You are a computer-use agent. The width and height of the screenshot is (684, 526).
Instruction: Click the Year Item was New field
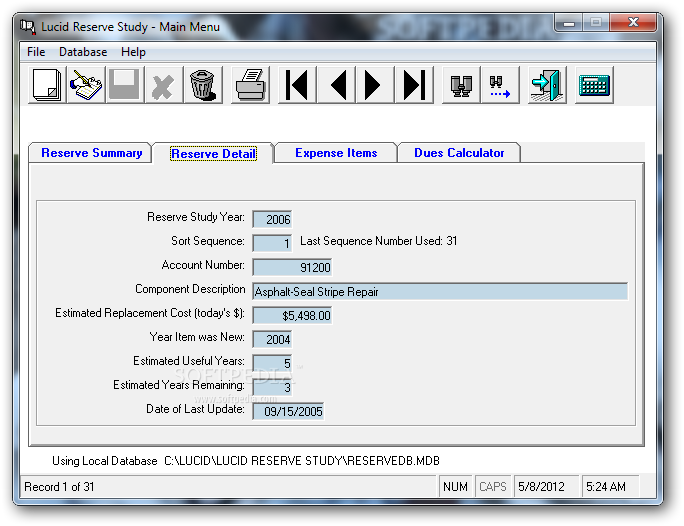[272, 339]
